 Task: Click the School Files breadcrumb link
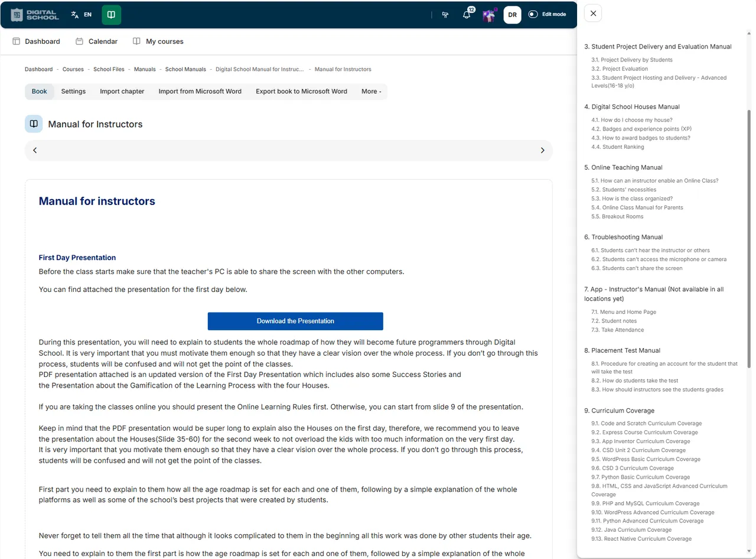coord(109,69)
